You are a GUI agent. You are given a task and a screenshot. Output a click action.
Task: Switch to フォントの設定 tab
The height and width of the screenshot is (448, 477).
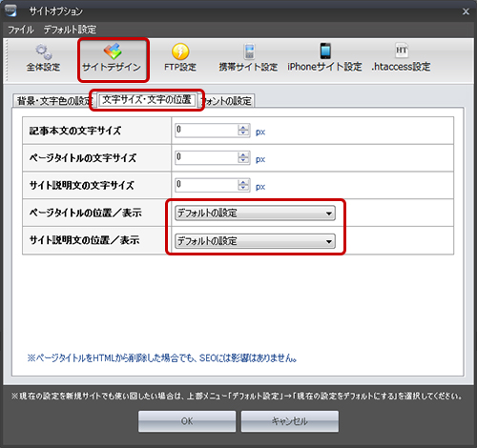(227, 101)
